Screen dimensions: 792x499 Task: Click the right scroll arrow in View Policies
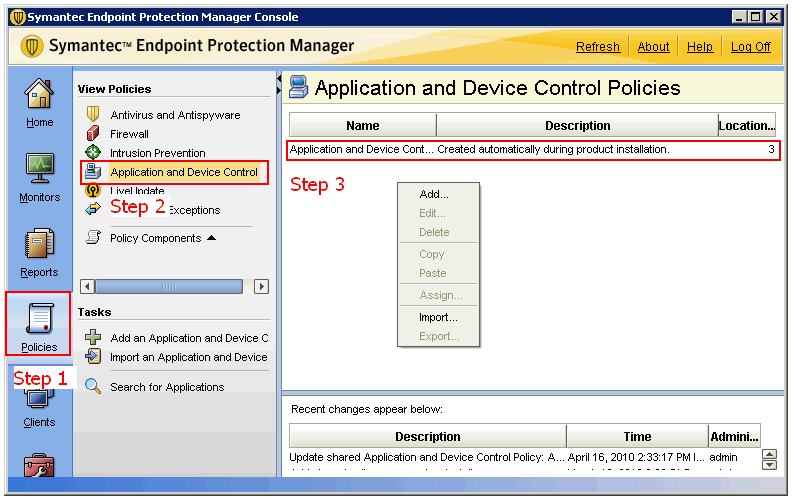pyautogui.click(x=261, y=286)
